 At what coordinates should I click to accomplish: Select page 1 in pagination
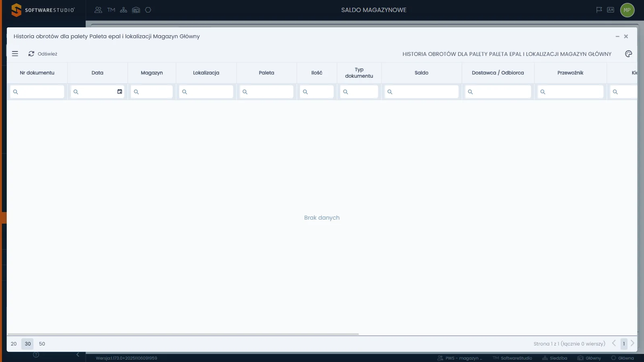point(624,344)
